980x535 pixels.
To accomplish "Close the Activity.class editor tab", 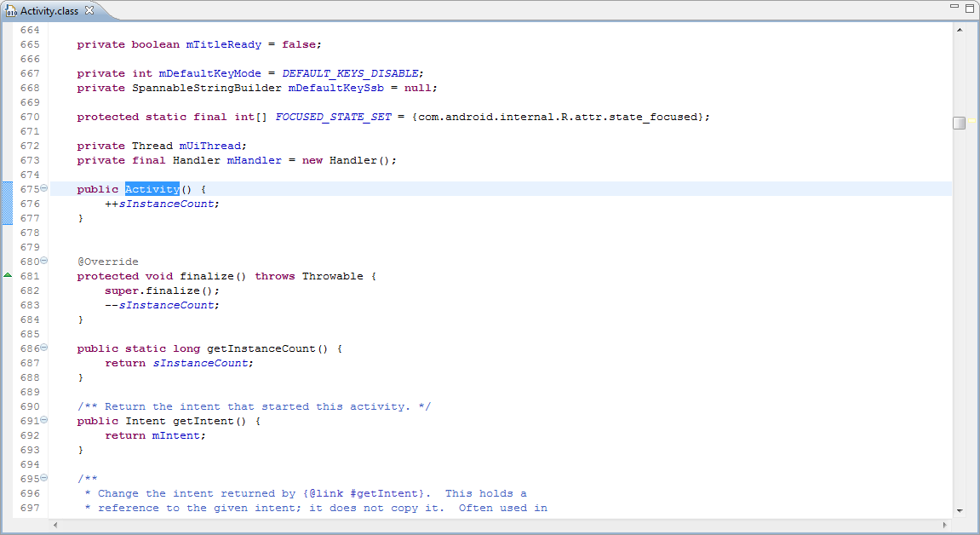I will [x=89, y=10].
